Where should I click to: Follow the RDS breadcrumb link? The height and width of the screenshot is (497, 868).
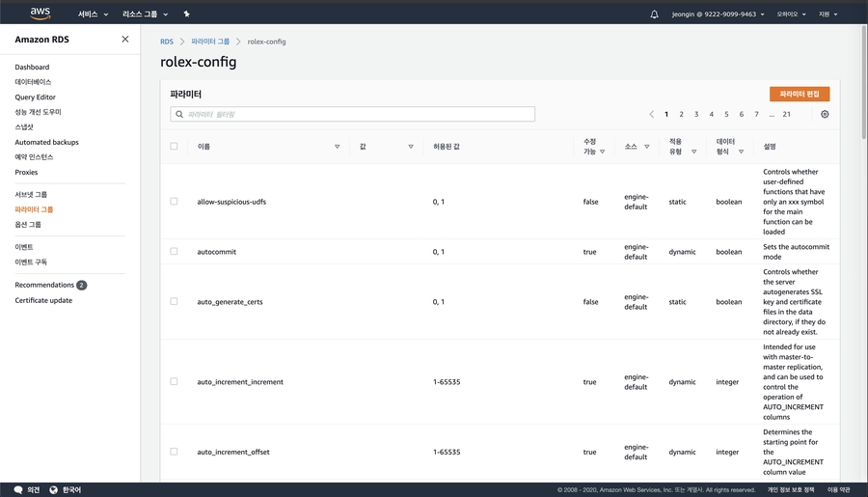click(x=166, y=41)
